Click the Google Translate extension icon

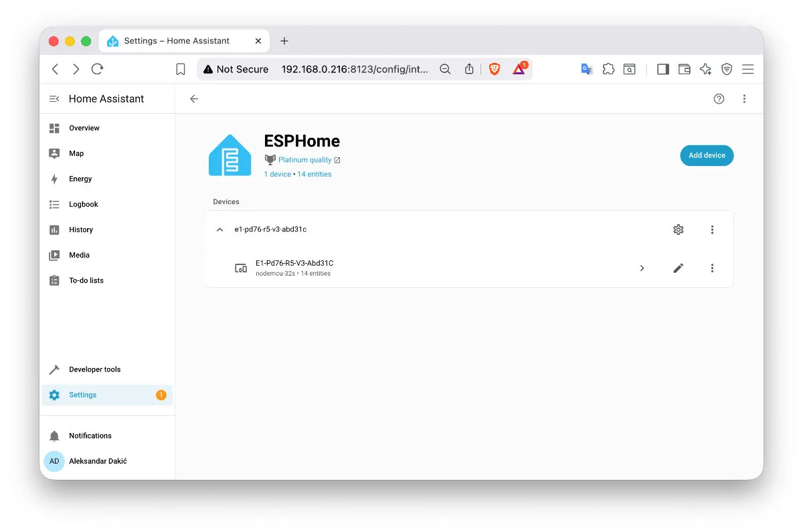(x=587, y=69)
